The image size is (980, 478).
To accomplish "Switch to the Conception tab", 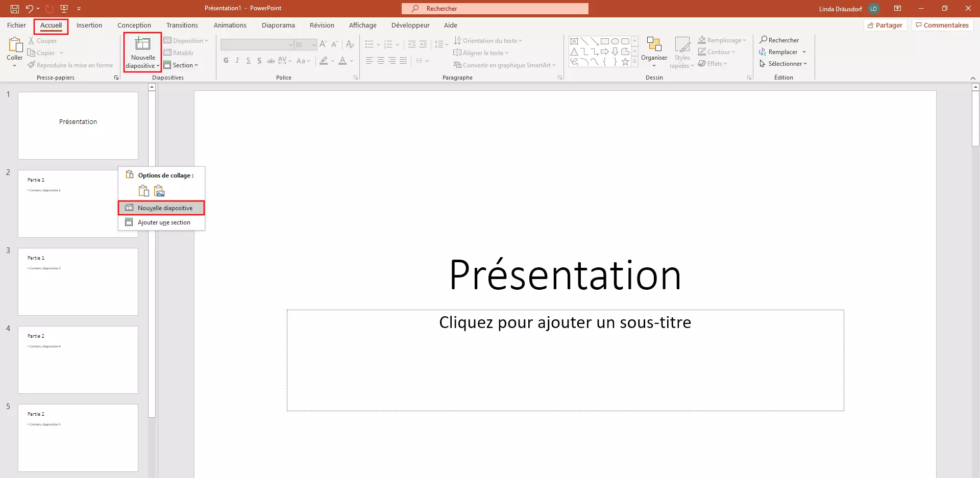I will click(x=134, y=25).
